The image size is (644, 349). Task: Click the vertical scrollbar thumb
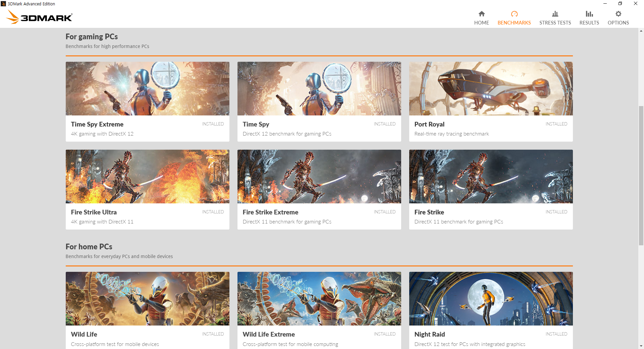point(641,176)
